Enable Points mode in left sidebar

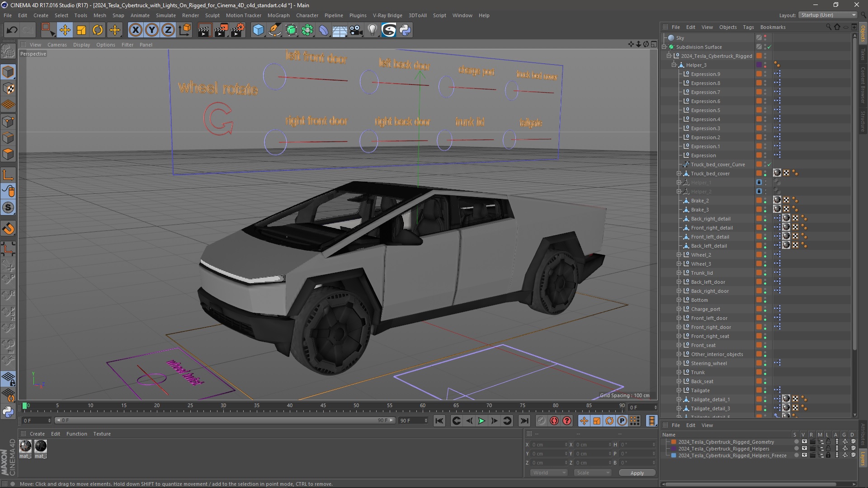(8, 122)
